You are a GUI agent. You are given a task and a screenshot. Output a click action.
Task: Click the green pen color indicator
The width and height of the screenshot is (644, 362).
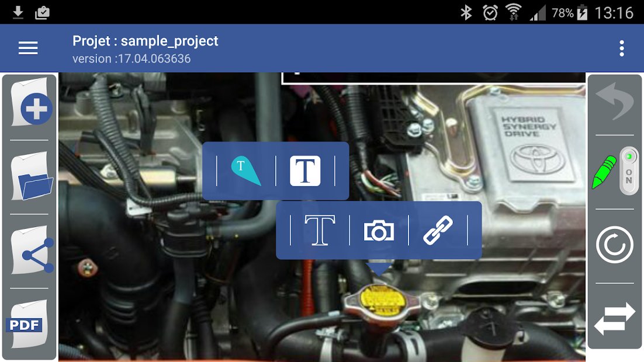coord(604,171)
